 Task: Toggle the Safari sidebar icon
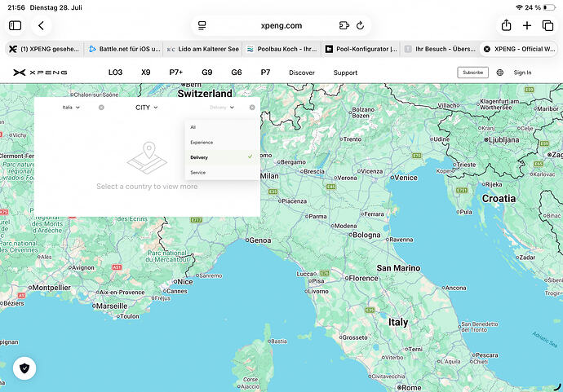coord(15,25)
